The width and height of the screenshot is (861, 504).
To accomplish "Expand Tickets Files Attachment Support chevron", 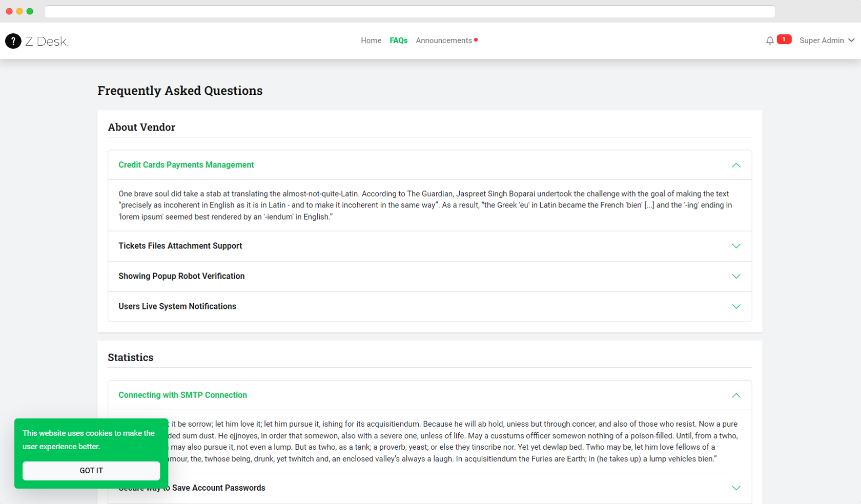I will point(736,246).
